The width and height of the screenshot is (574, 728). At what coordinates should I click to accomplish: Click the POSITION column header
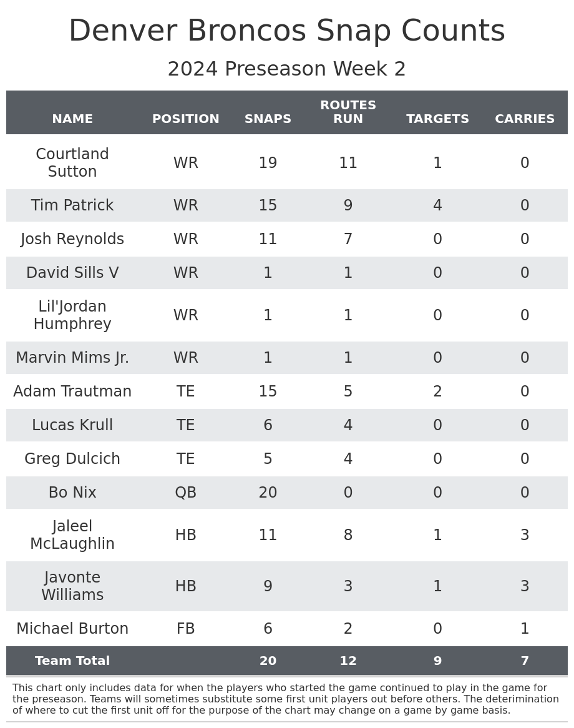click(185, 119)
